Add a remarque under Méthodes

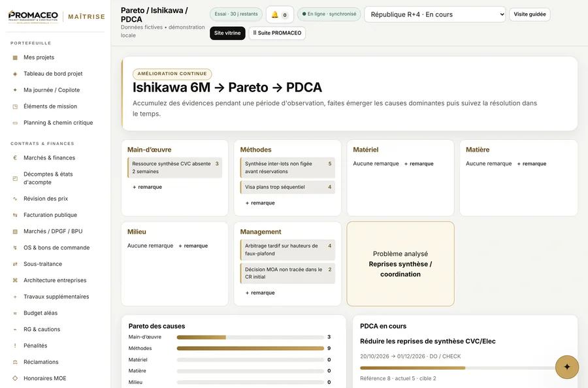tap(260, 202)
